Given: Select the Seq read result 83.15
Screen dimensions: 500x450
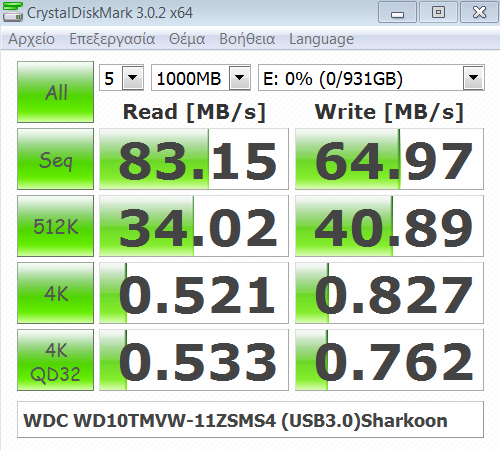Looking at the screenshot, I should [x=194, y=159].
